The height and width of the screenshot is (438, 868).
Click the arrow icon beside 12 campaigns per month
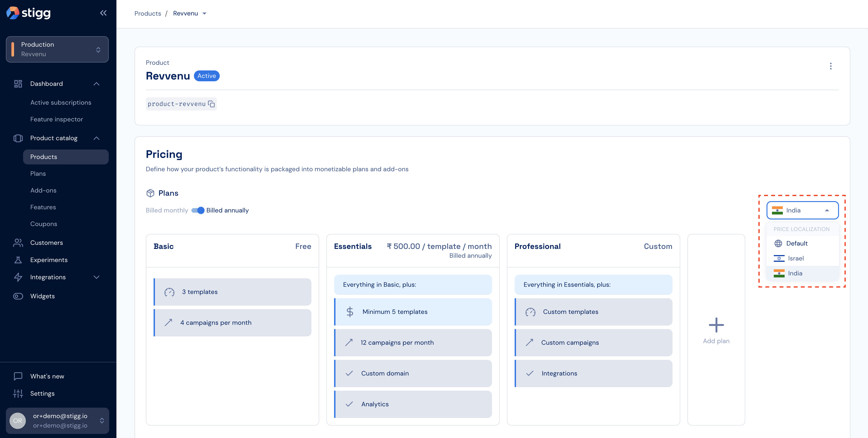tap(349, 342)
